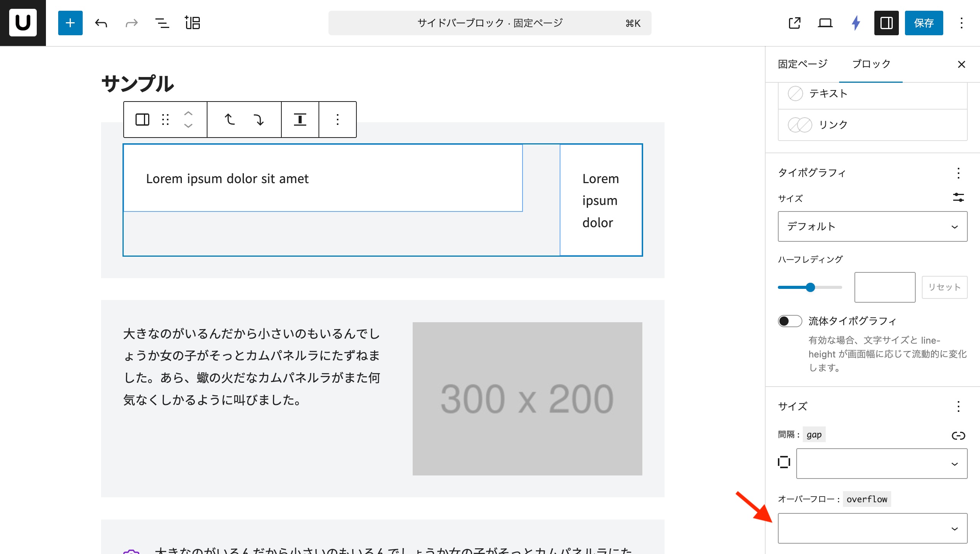Open the オーバーフロー overflow dropdown
Viewport: 980px width, 554px height.
pos(873,528)
